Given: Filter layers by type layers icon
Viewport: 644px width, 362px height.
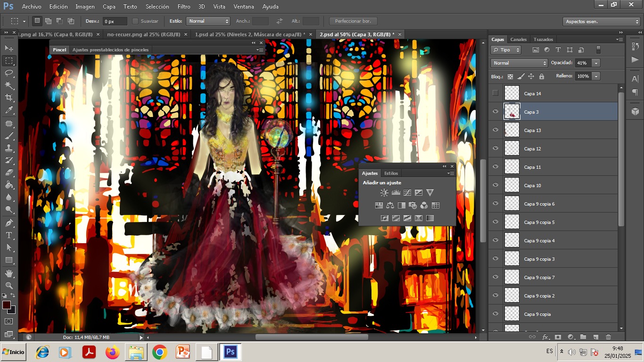Looking at the screenshot, I should coord(558,49).
